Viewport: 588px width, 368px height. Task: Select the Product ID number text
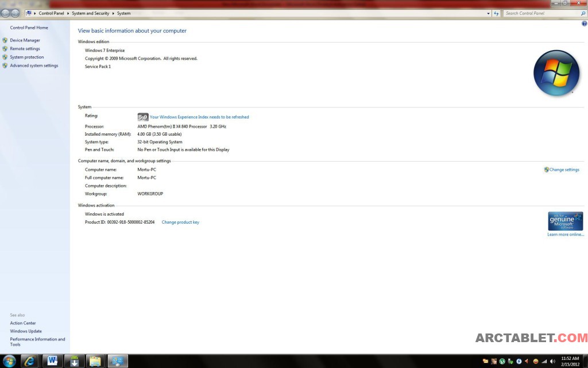point(131,223)
